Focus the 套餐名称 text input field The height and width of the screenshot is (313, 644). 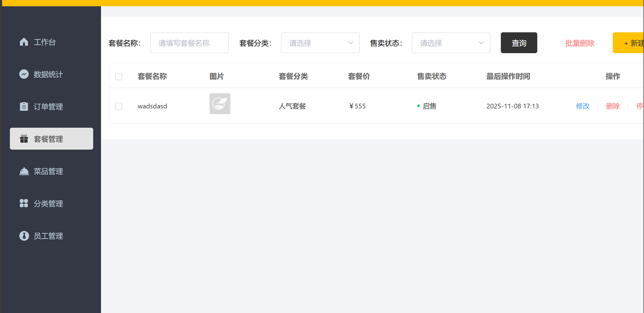point(189,43)
